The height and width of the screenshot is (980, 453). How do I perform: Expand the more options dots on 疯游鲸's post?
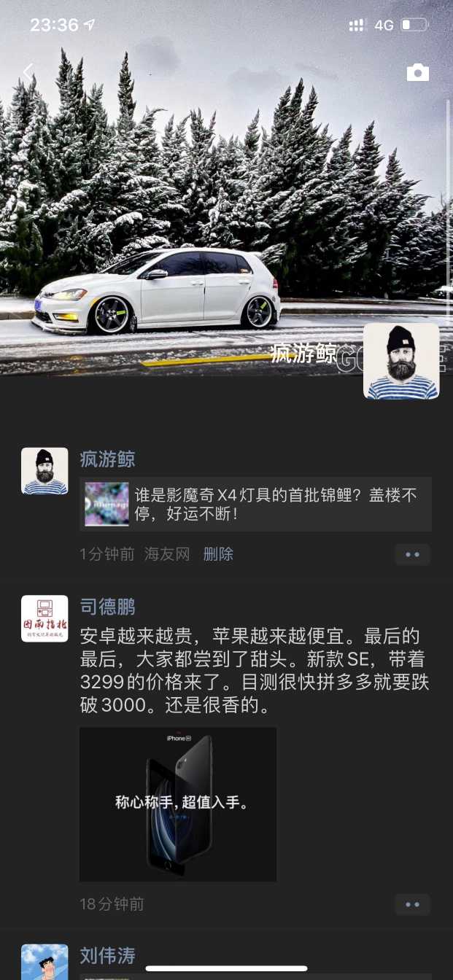(413, 554)
